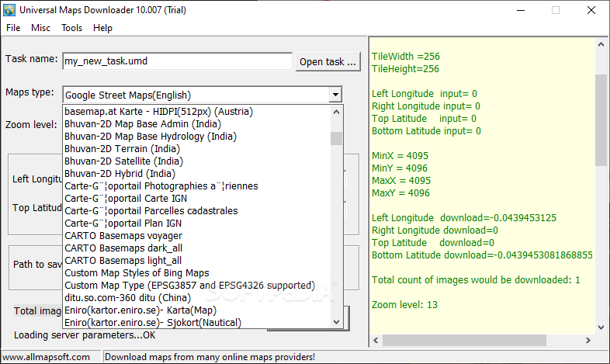Select Carte-Géoportail Parcelles cadastrales option
The width and height of the screenshot is (610, 364).
[x=196, y=211]
